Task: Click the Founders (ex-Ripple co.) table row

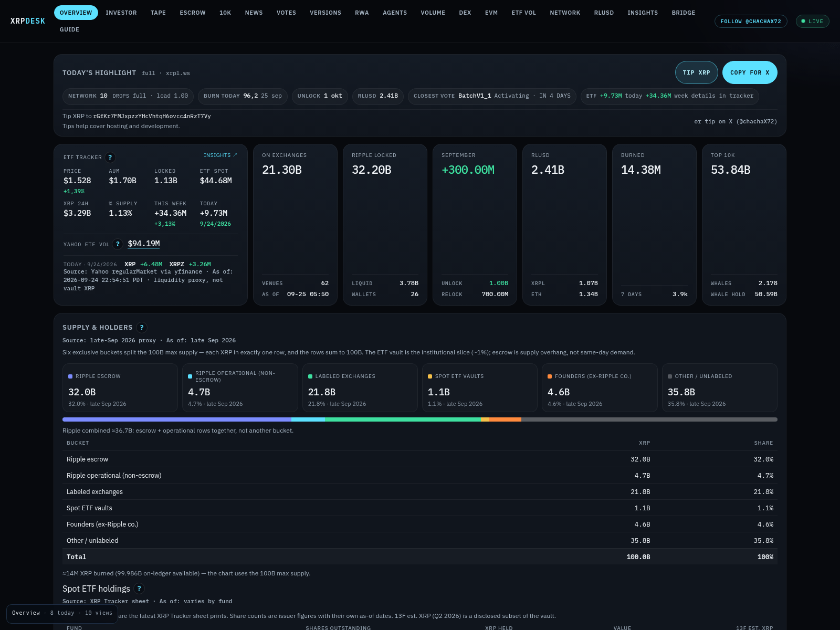Action: (420, 524)
